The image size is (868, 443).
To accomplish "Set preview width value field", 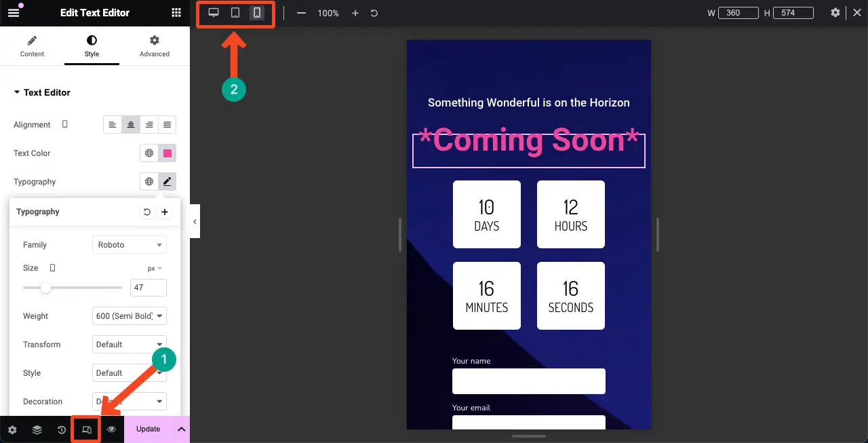I will 738,13.
